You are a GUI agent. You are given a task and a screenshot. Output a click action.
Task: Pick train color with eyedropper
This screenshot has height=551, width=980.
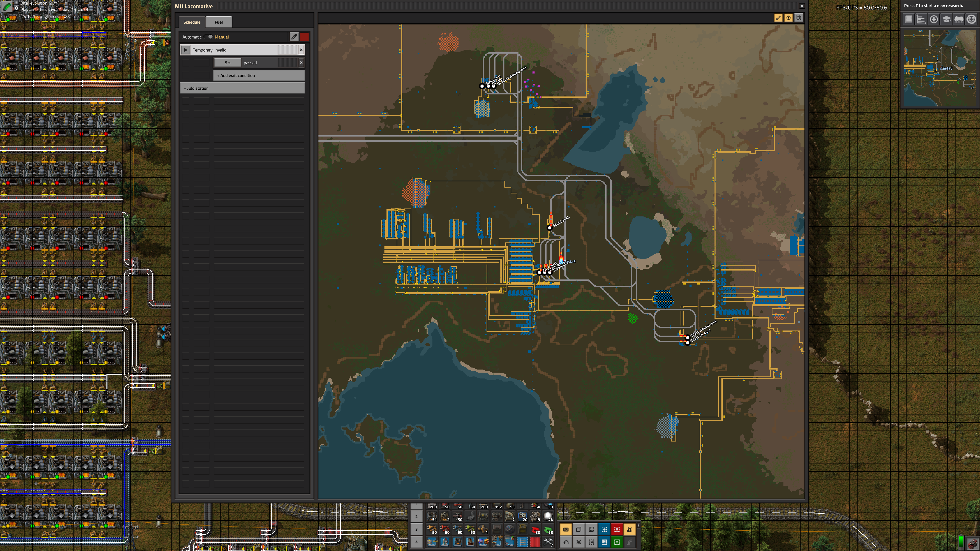point(294,37)
